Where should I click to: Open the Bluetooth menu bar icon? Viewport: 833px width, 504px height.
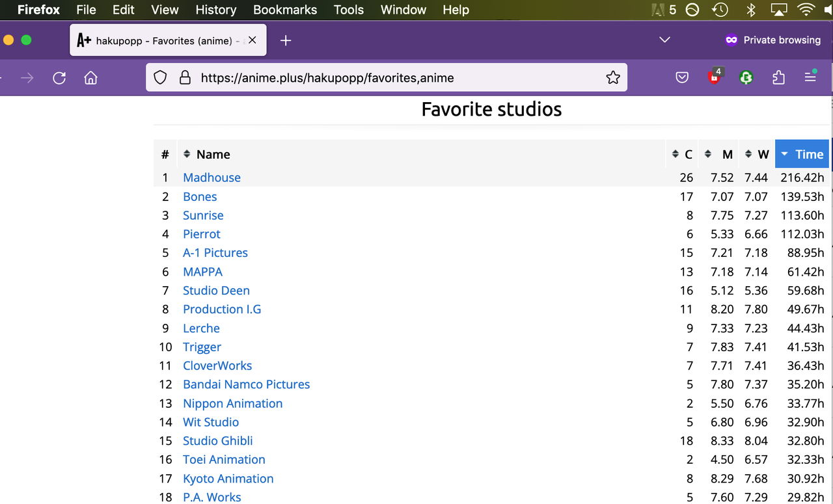point(750,10)
